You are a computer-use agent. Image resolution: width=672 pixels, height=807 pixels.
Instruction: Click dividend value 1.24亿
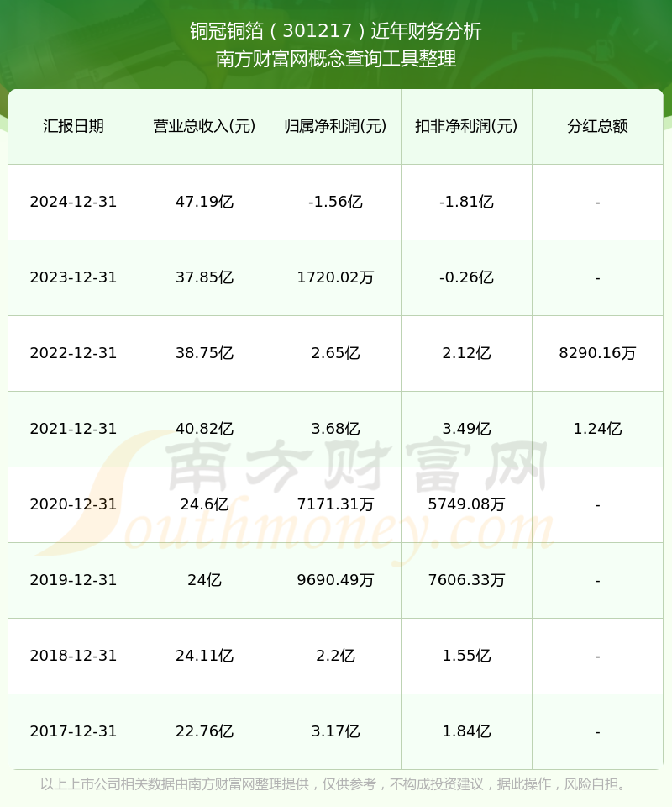[597, 429]
